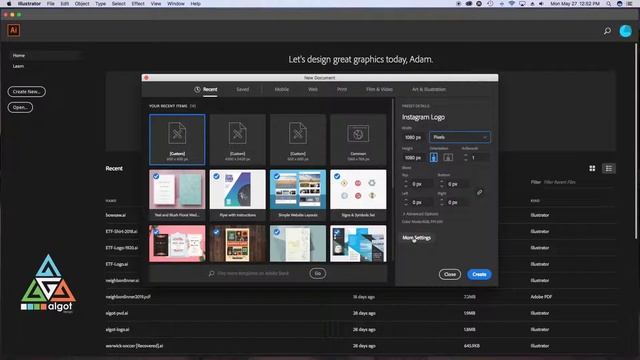Image resolution: width=640 pixels, height=360 pixels.
Task: Adjust the Artboards count stepper
Action: tap(466, 158)
